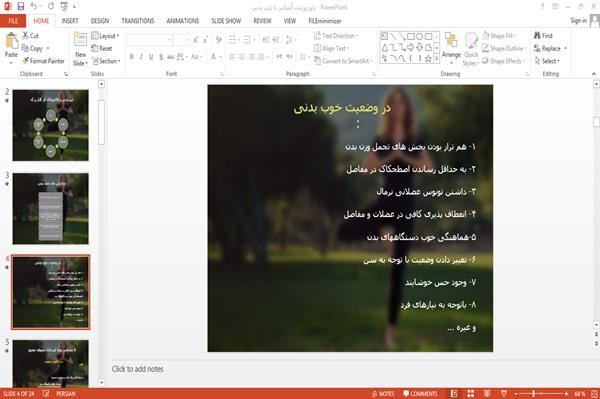Select the star shape in gallery
Viewport: 600px width, 399px height.
pos(429,59)
